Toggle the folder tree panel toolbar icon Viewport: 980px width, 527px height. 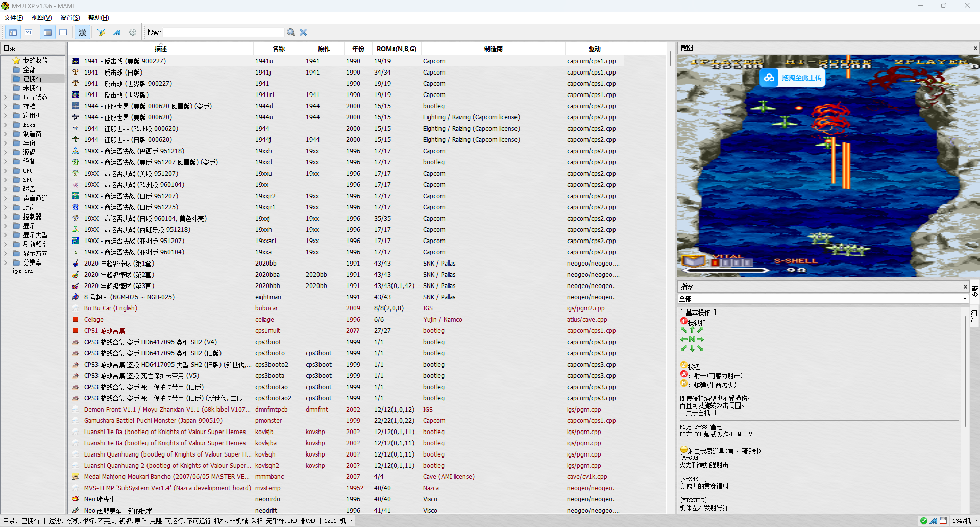point(13,32)
